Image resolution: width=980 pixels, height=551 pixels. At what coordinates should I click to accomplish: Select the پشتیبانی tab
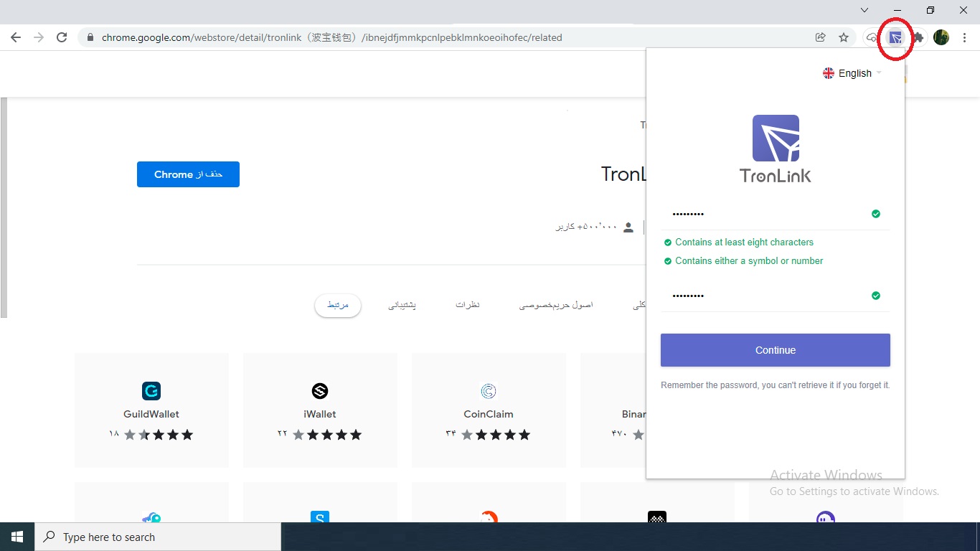(402, 305)
